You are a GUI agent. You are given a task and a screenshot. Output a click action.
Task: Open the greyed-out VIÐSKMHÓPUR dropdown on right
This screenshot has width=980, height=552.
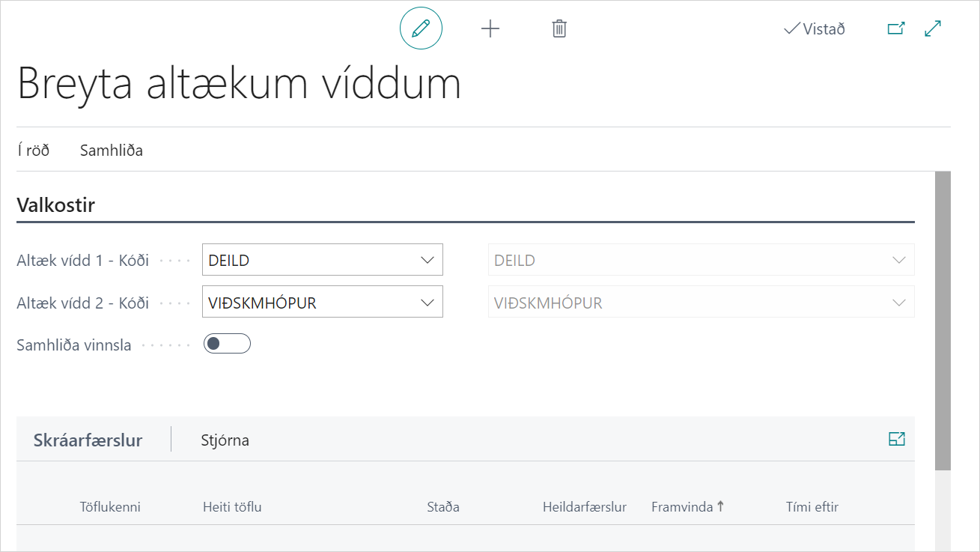pyautogui.click(x=898, y=303)
